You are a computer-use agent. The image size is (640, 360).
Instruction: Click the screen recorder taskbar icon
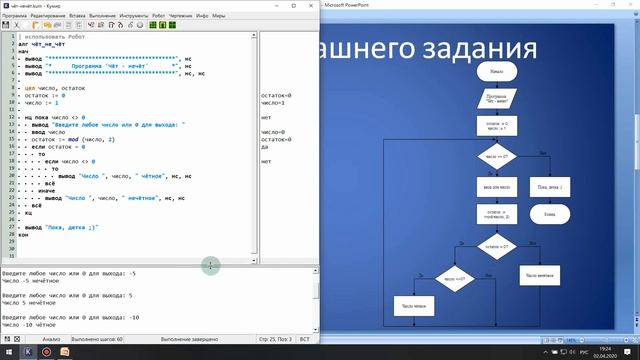[x=46, y=352]
